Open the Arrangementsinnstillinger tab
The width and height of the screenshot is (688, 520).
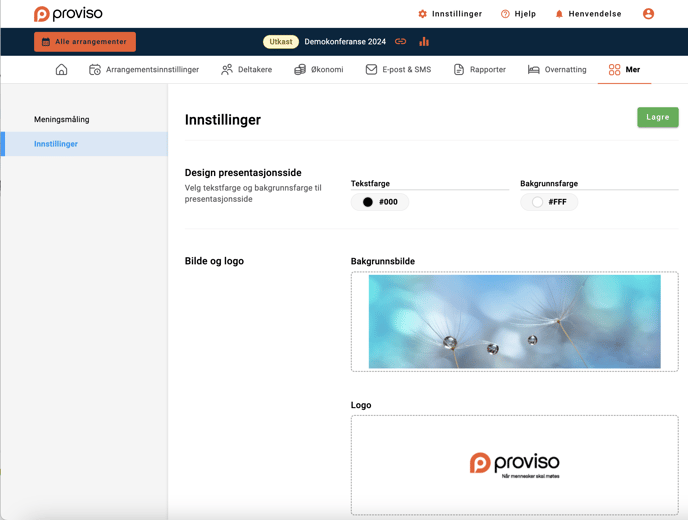click(144, 70)
